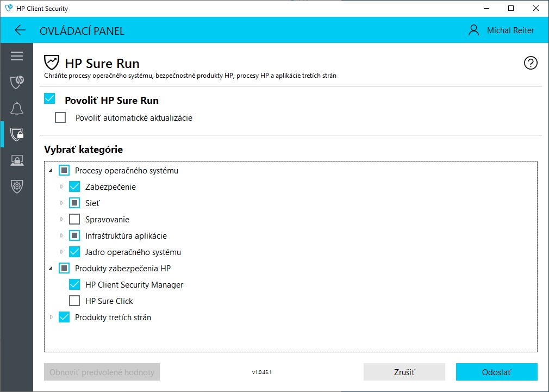Click the back arrow in header

(20, 30)
